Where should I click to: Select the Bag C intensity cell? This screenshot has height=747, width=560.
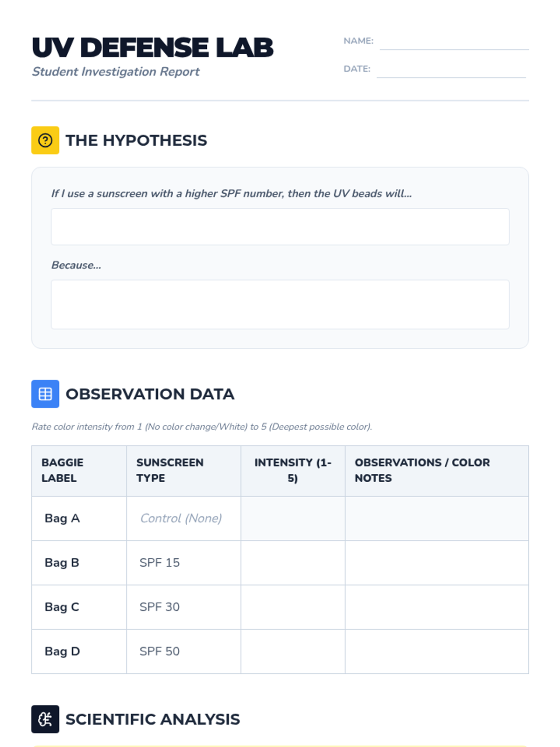click(293, 607)
